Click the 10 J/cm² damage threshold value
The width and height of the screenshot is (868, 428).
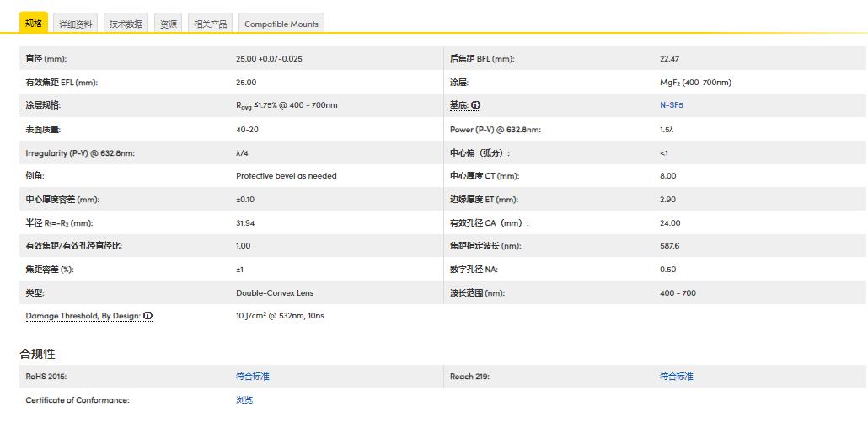coord(280,316)
